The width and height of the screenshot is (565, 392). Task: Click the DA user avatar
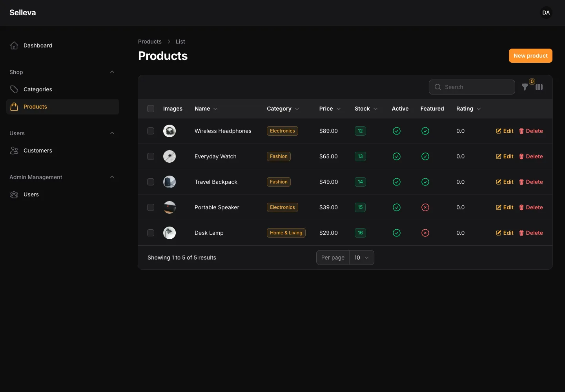click(546, 13)
